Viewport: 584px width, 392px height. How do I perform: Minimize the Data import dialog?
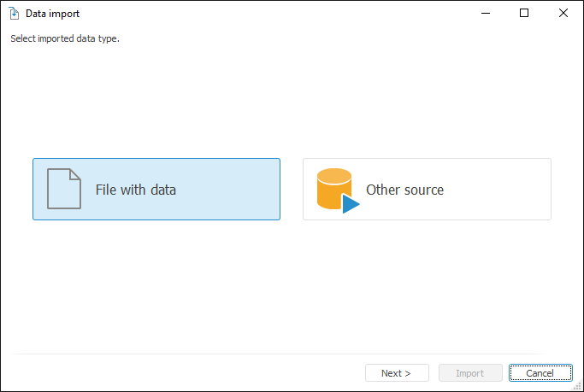485,14
